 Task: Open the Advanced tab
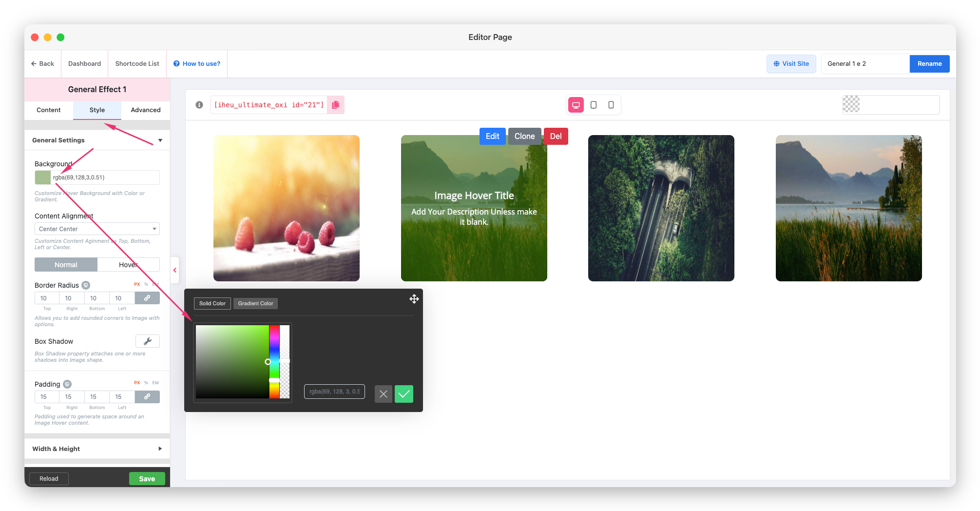coord(146,110)
